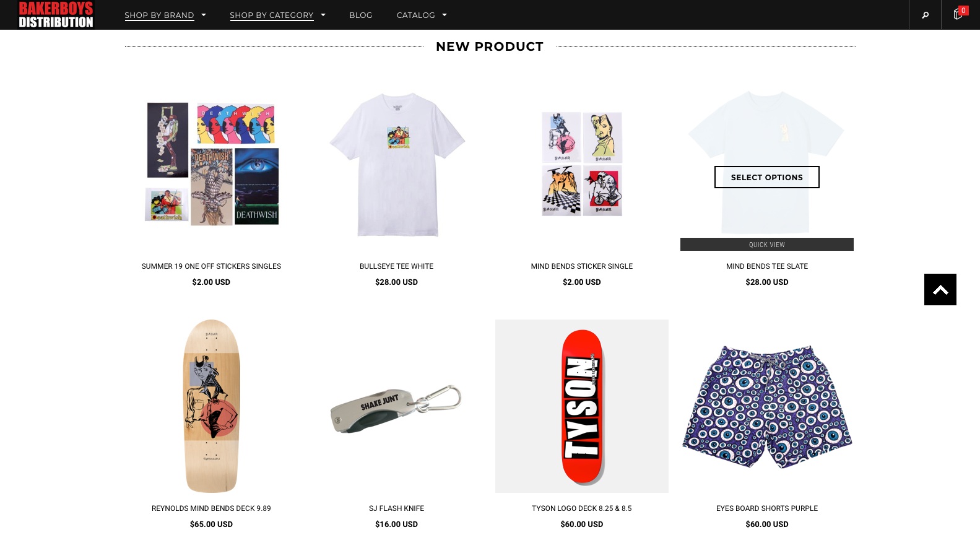
Task: Open the Blog menu item
Action: [361, 15]
